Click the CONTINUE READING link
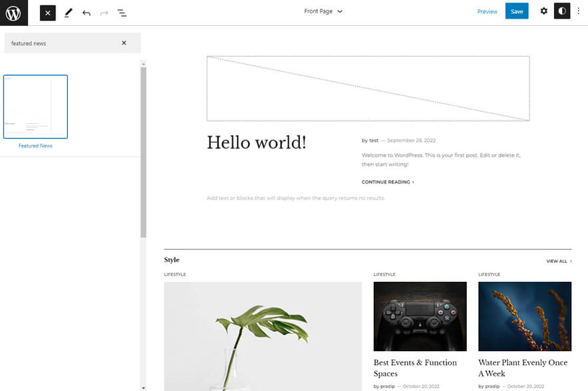Screen dimensions: 588x391 click(387, 182)
